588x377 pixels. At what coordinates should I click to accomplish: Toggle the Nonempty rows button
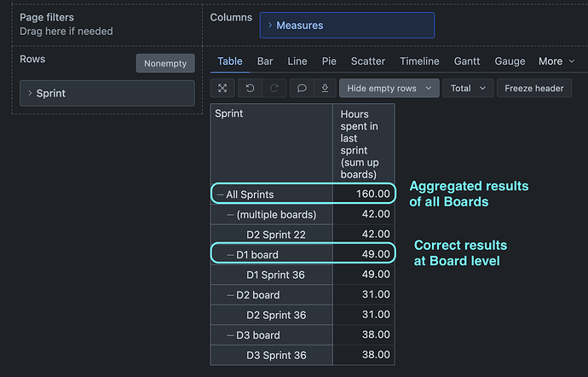click(x=165, y=63)
